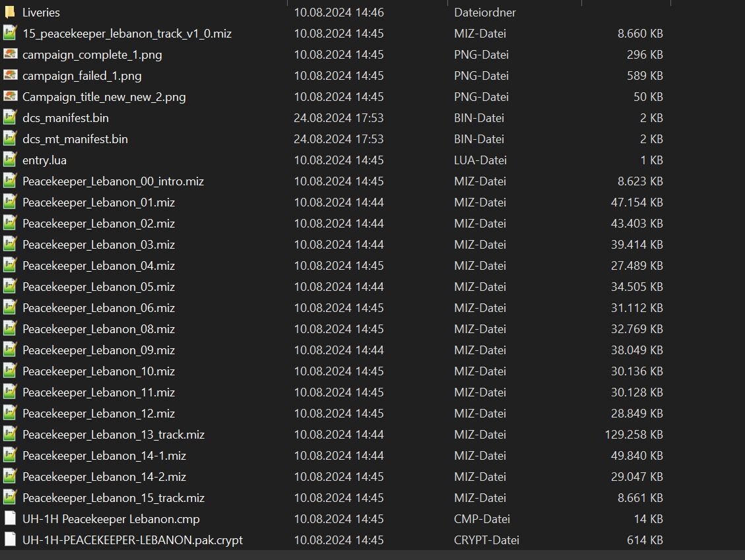
Task: Click the Peacekeeper_Lebanon_03.miz file icon
Action: [10, 243]
